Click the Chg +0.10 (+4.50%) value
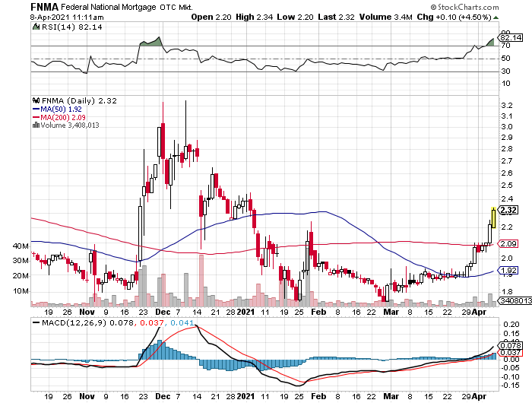 (x=454, y=17)
